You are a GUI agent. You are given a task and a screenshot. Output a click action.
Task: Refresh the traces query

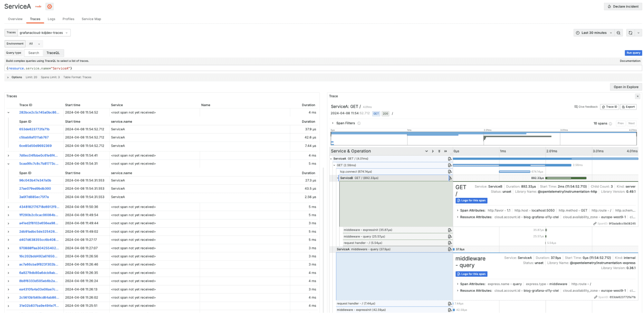(630, 32)
